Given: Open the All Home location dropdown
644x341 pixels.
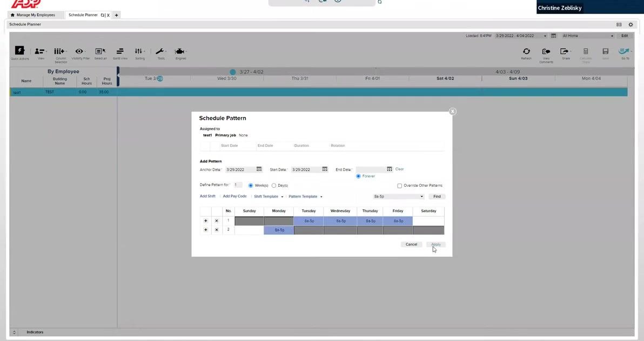Looking at the screenshot, I should (x=588, y=36).
